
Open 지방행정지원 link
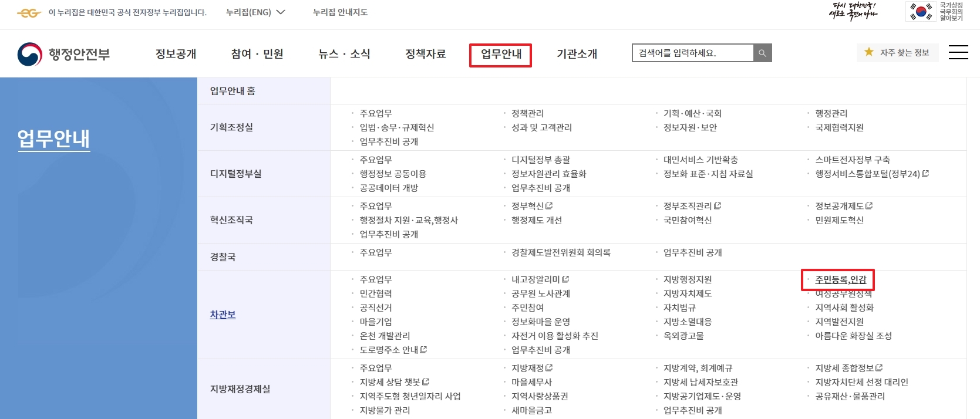688,279
